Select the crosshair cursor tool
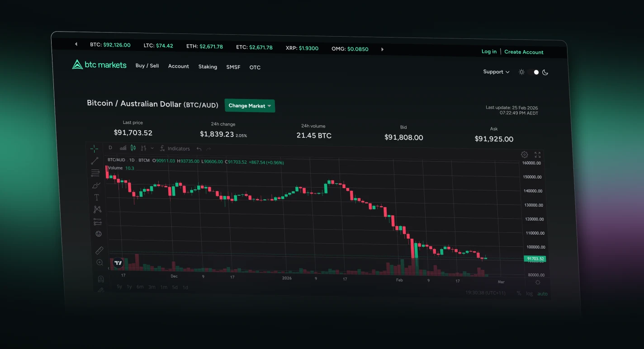This screenshot has height=349, width=644. (x=94, y=148)
